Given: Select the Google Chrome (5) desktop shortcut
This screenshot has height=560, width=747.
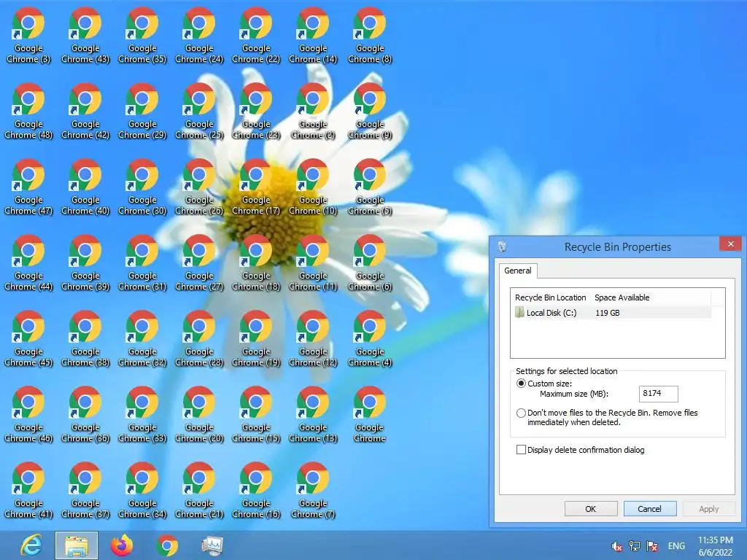Looking at the screenshot, I should point(370,187).
